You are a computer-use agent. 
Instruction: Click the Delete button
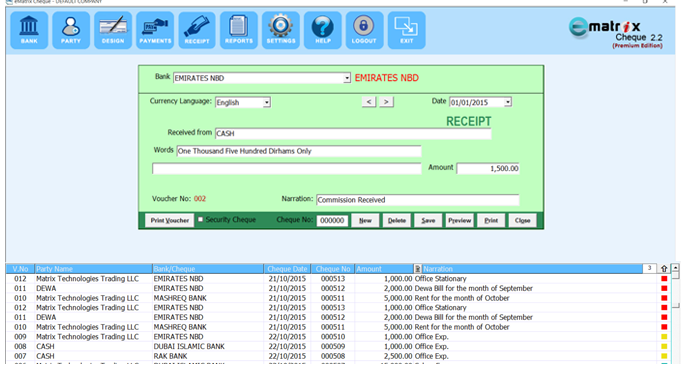point(397,220)
